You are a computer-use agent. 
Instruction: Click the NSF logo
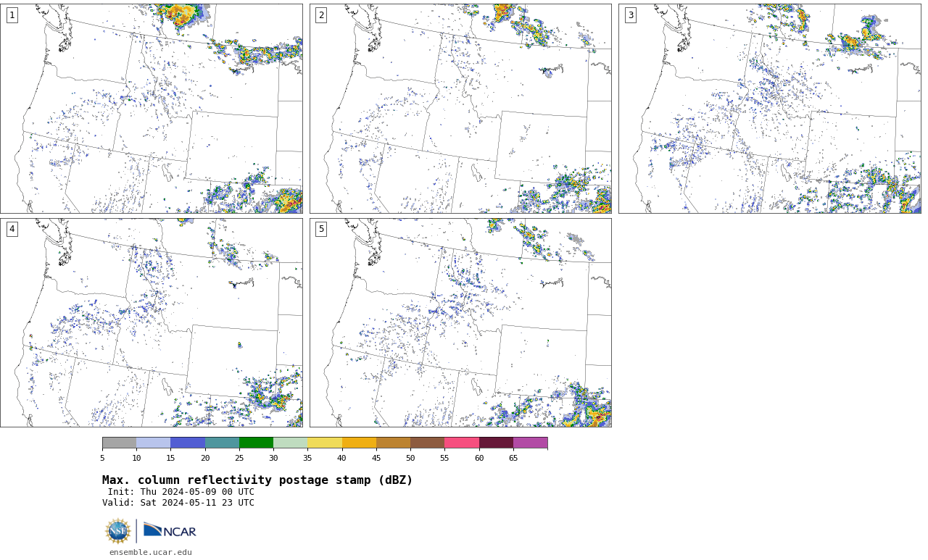[117, 531]
